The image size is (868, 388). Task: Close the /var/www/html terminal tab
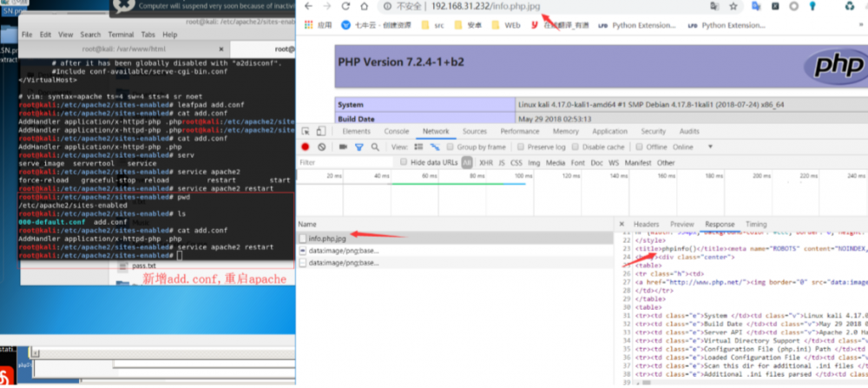tap(220, 49)
